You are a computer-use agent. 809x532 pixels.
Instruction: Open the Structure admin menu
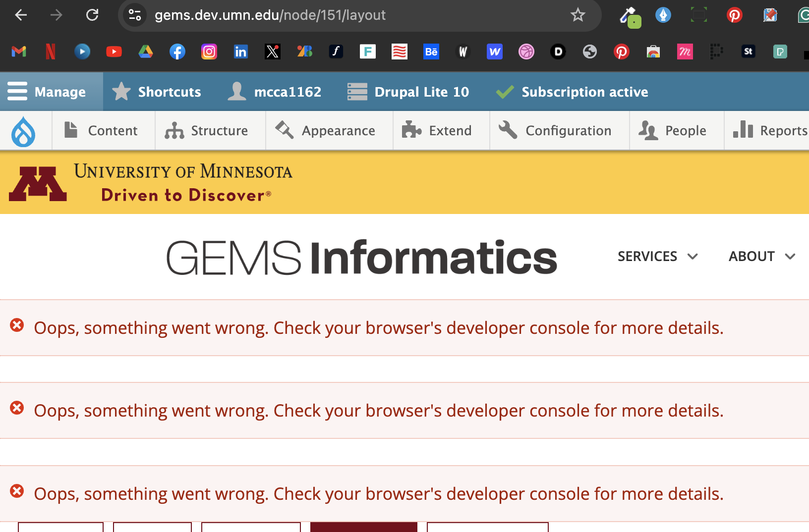tap(207, 131)
